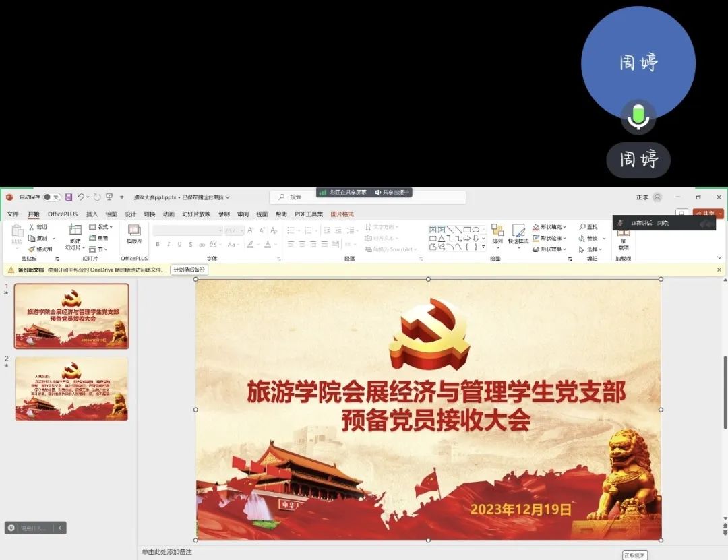Click the Start From Beginning slideshow icon
This screenshot has width=728, height=560.
(x=110, y=197)
